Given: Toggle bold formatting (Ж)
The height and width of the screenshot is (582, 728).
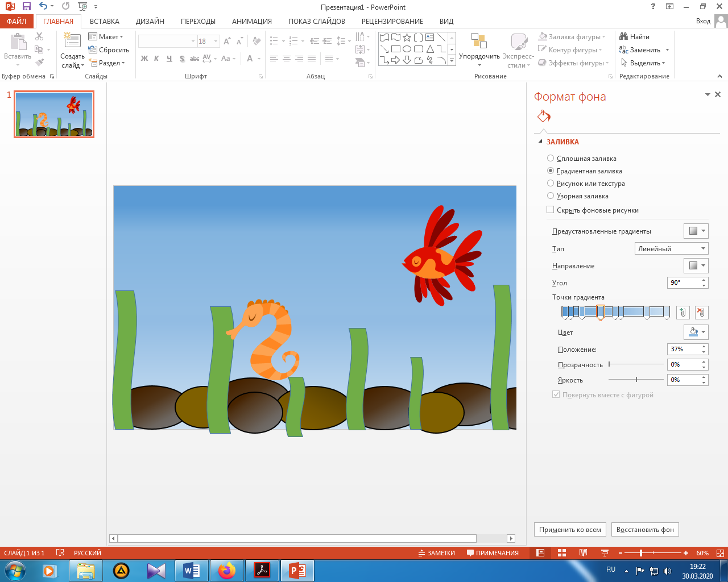Looking at the screenshot, I should (x=144, y=59).
